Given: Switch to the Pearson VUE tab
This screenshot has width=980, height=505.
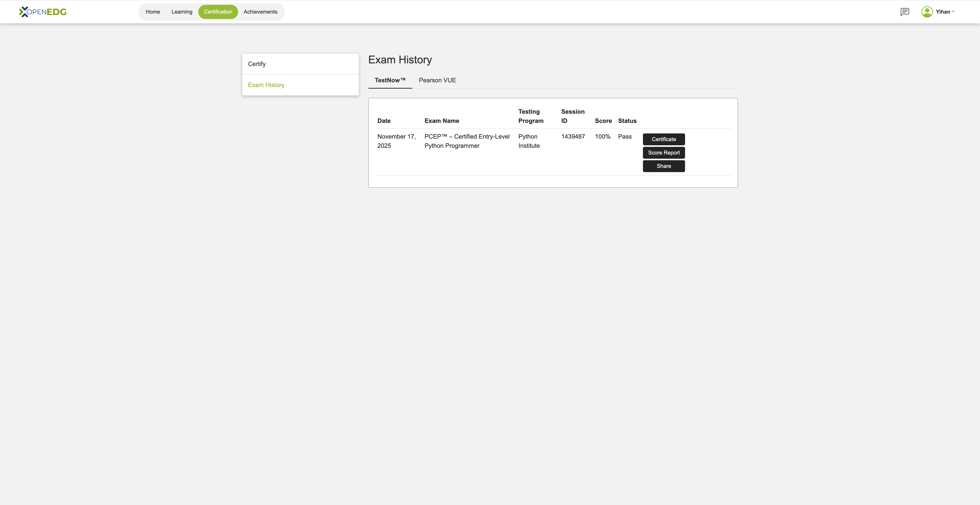Looking at the screenshot, I should tap(437, 80).
